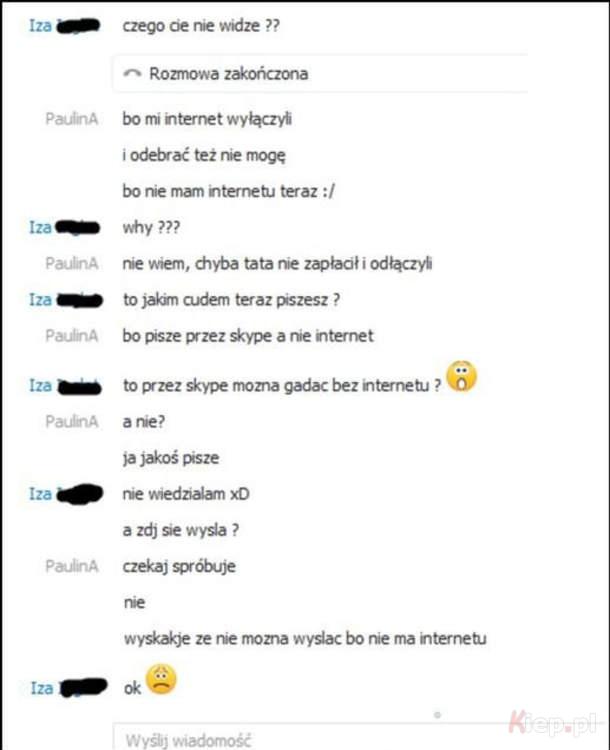Click the ended call phone icon
Viewport: 610px width, 750px height.
coord(132,73)
